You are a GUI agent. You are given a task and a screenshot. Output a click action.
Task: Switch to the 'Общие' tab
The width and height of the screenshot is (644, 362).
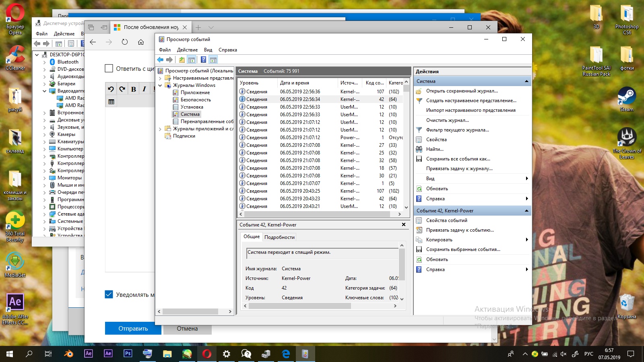[252, 237]
